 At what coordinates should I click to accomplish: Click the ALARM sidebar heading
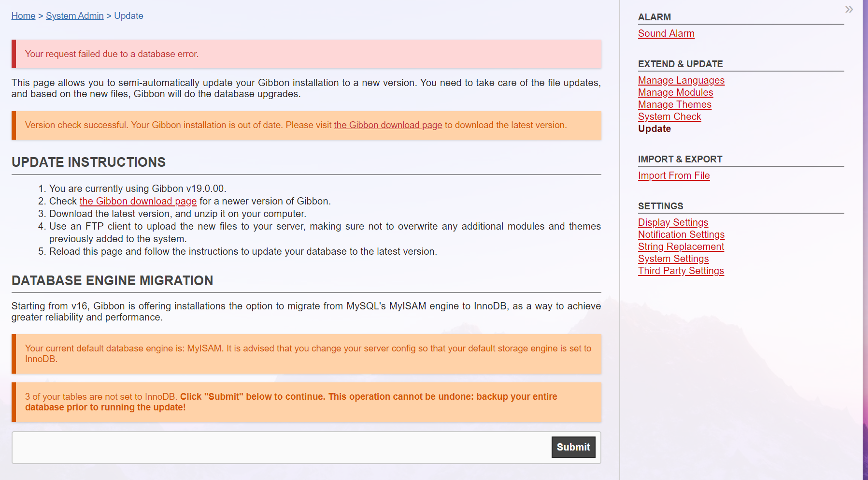click(x=654, y=17)
